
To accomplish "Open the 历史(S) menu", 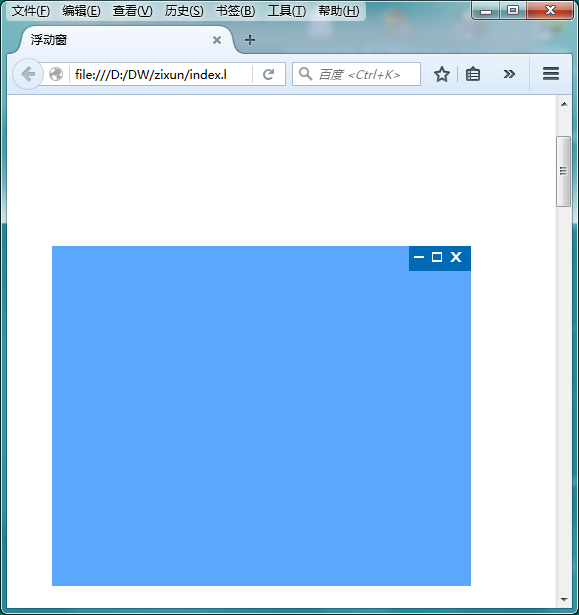I will [184, 11].
